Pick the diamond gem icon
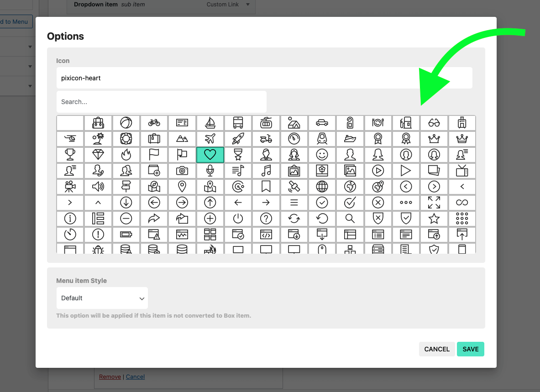 tap(98, 155)
